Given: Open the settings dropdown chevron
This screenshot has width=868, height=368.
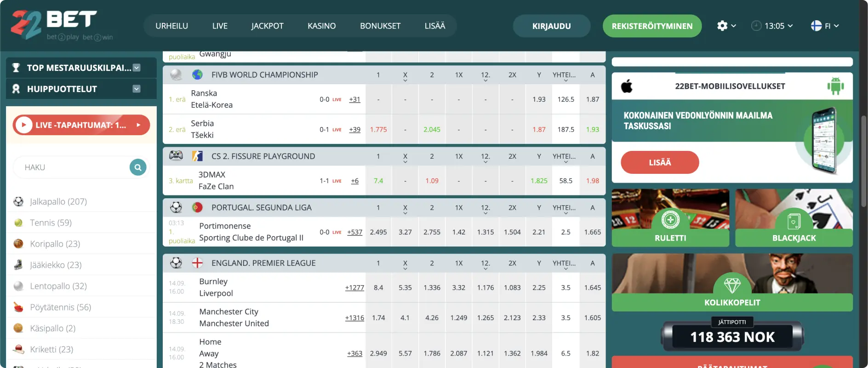Looking at the screenshot, I should (733, 26).
